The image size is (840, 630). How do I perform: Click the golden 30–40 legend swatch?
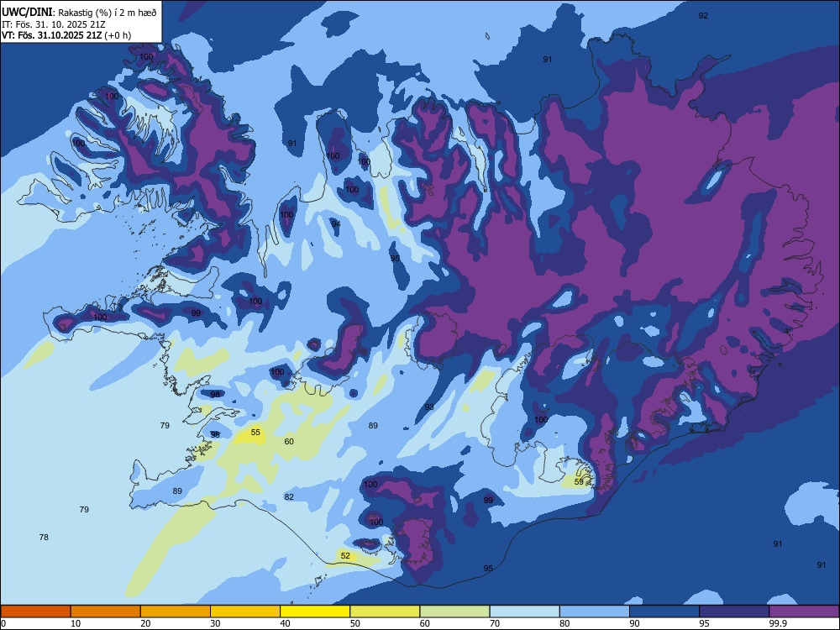245,612
